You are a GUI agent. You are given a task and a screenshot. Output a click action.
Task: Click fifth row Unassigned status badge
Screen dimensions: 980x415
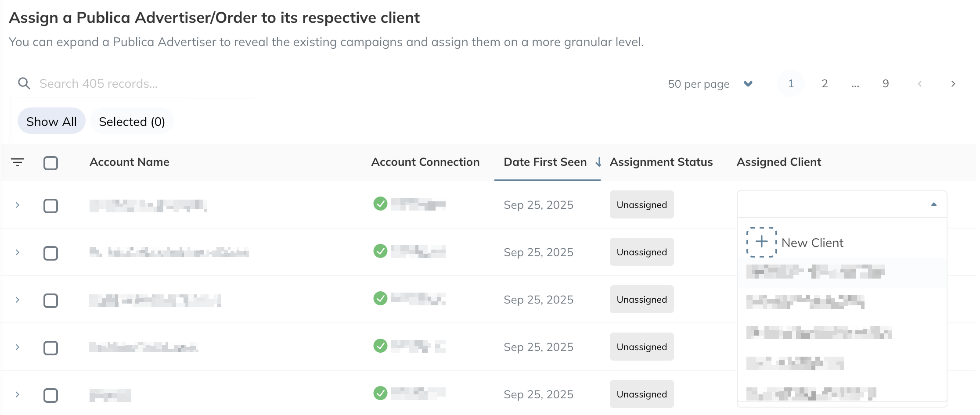(641, 394)
